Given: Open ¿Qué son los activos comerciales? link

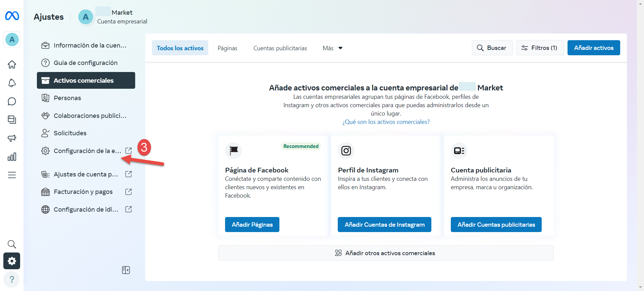Looking at the screenshot, I should pyautogui.click(x=386, y=122).
